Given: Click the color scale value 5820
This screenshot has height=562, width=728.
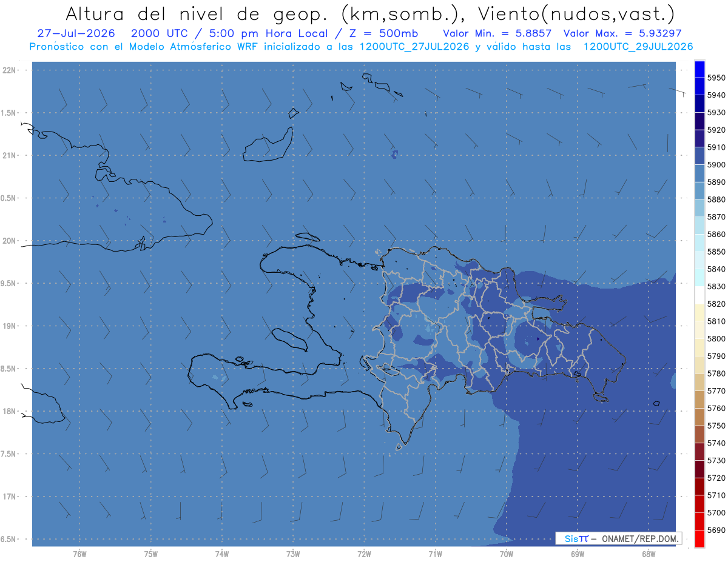Looking at the screenshot, I should 716,304.
